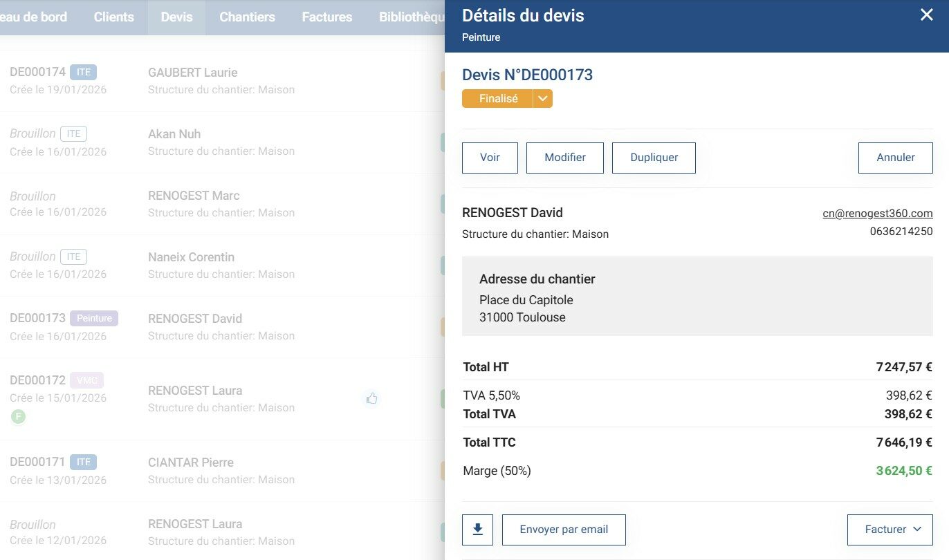Open the Facturer dropdown
This screenshot has width=949, height=560.
(x=890, y=530)
